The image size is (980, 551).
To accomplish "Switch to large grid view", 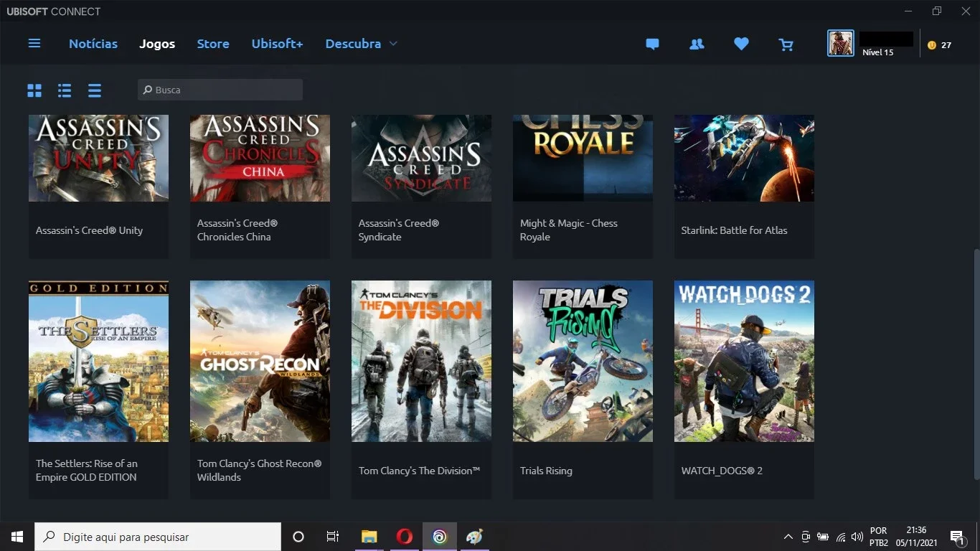I will [34, 90].
